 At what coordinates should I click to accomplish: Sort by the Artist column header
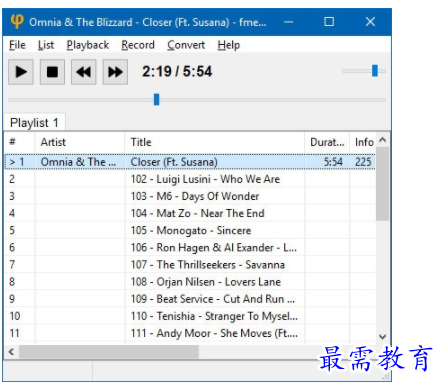pyautogui.click(x=80, y=142)
